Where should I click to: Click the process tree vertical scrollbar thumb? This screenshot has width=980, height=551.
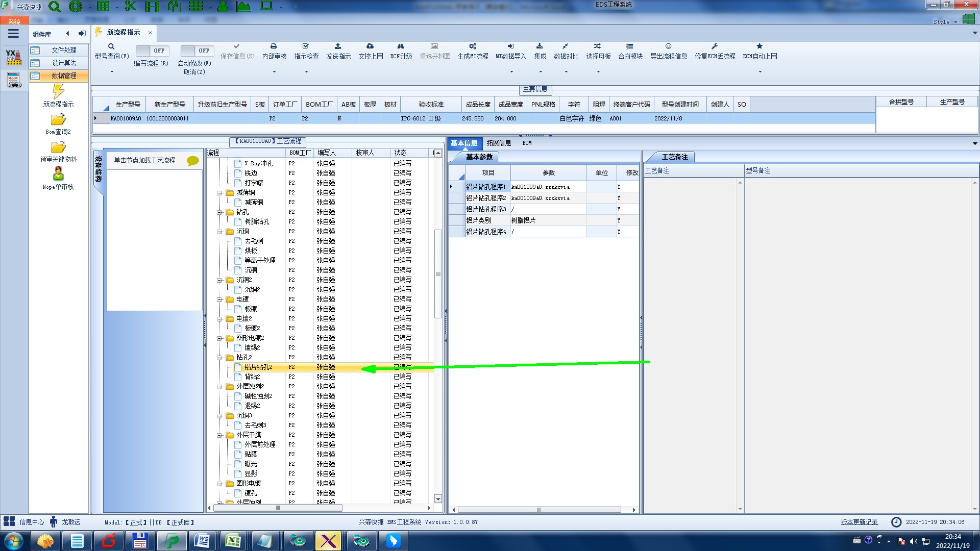point(438,274)
